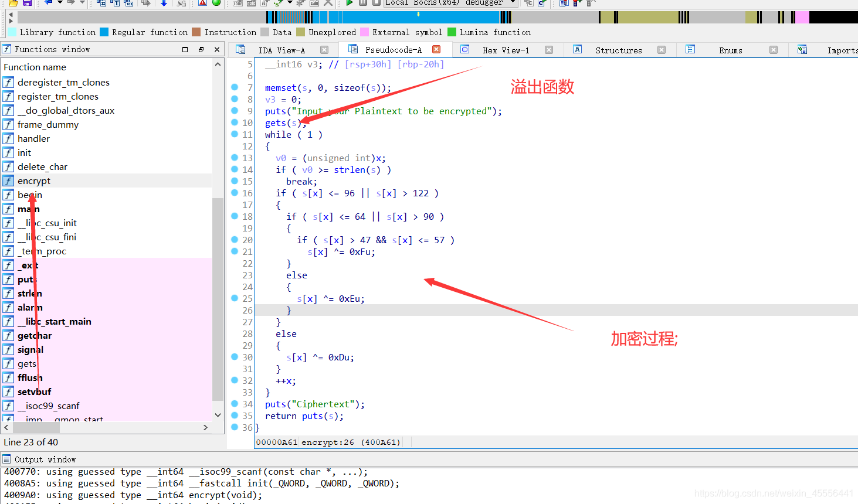Toggle breakpoint dot on line 7 memset
Screen dimensions: 858x504
pyautogui.click(x=235, y=87)
